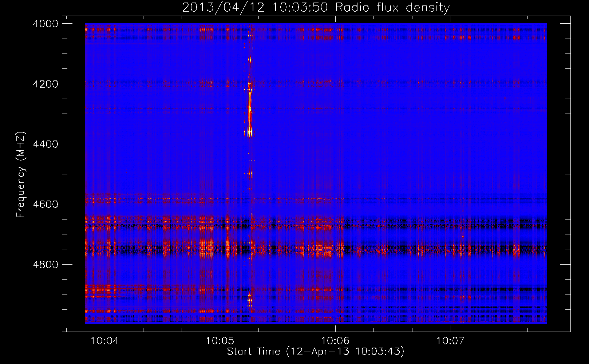Image resolution: width=589 pixels, height=364 pixels.
Task: Click the 'Start Time (12-Apr-13 10:03:43)' axis title
Action: click(x=316, y=352)
